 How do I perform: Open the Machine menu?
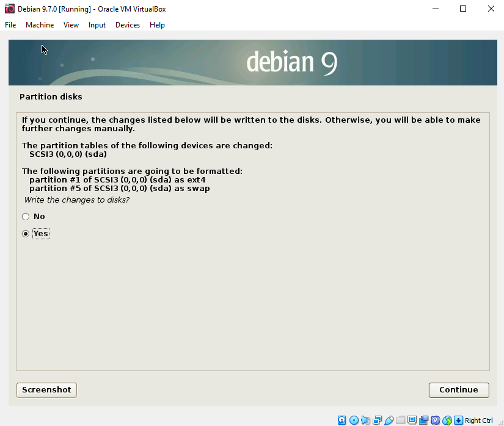coord(40,25)
